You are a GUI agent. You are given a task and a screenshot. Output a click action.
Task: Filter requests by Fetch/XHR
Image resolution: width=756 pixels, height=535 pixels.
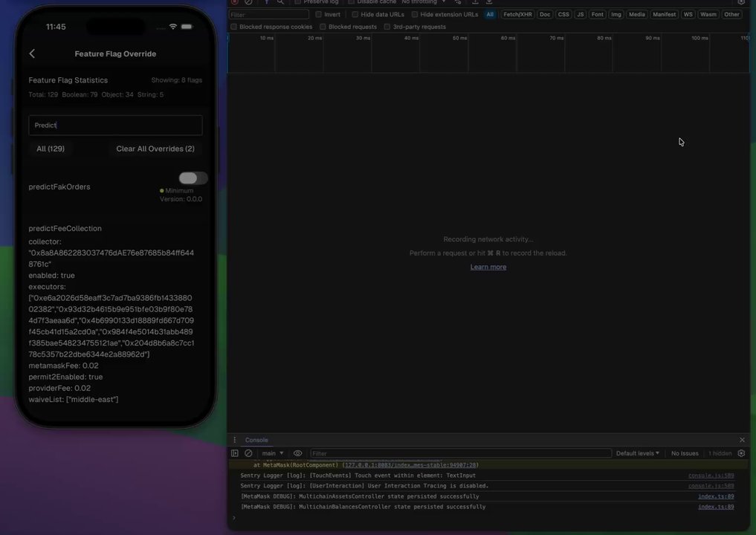[517, 14]
